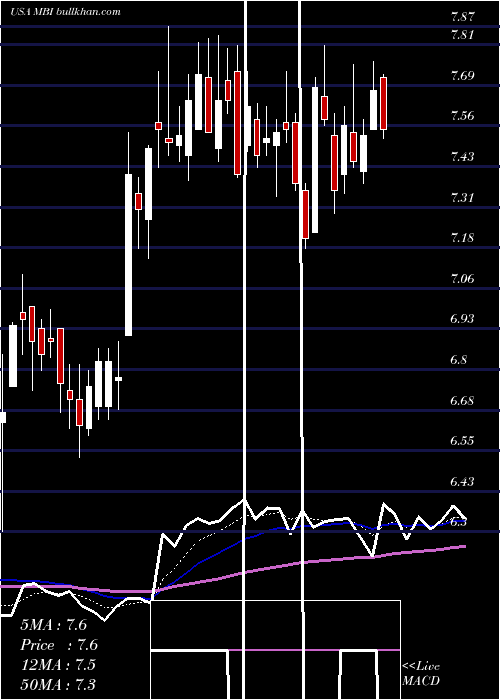Click the 7.87 price axis label

(x=462, y=17)
